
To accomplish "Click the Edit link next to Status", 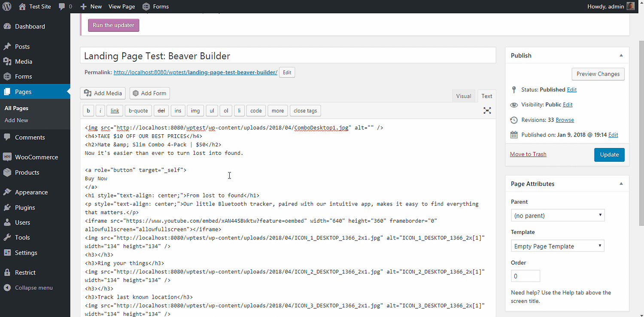I will [572, 90].
